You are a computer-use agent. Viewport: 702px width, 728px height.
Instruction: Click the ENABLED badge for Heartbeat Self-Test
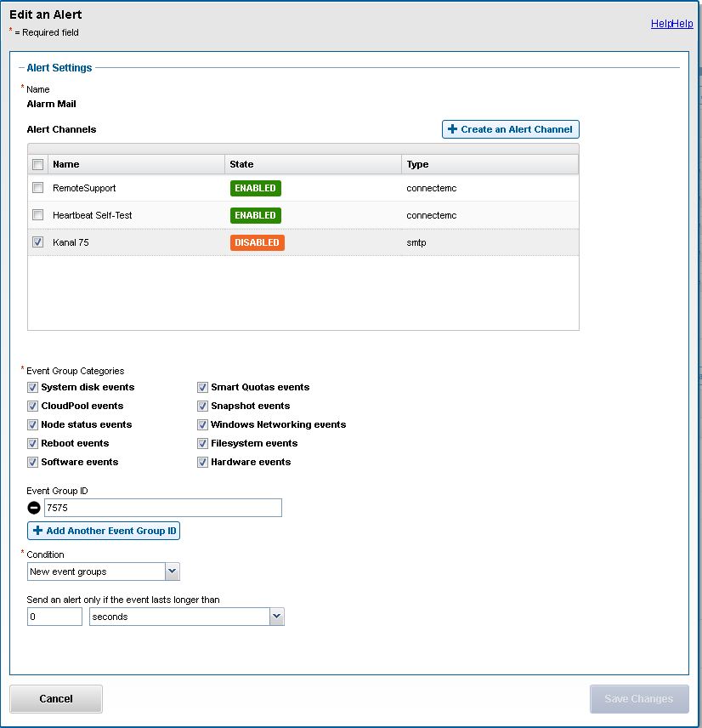pos(256,215)
